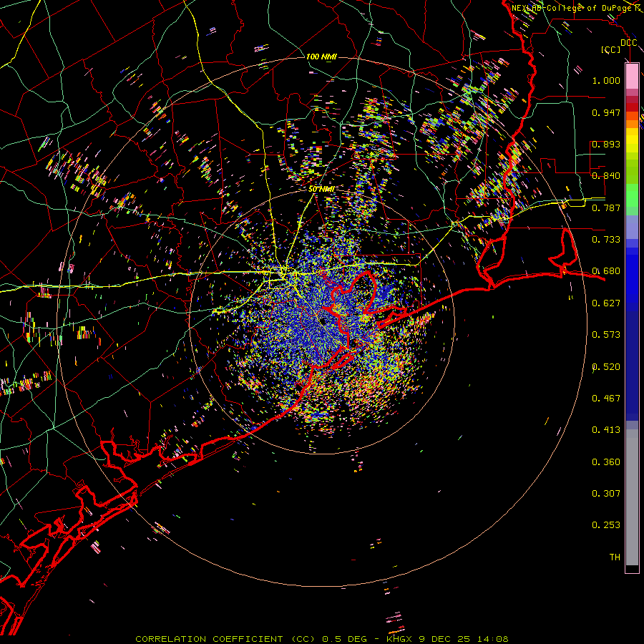Select the 0.893 scale value

[x=606, y=144]
